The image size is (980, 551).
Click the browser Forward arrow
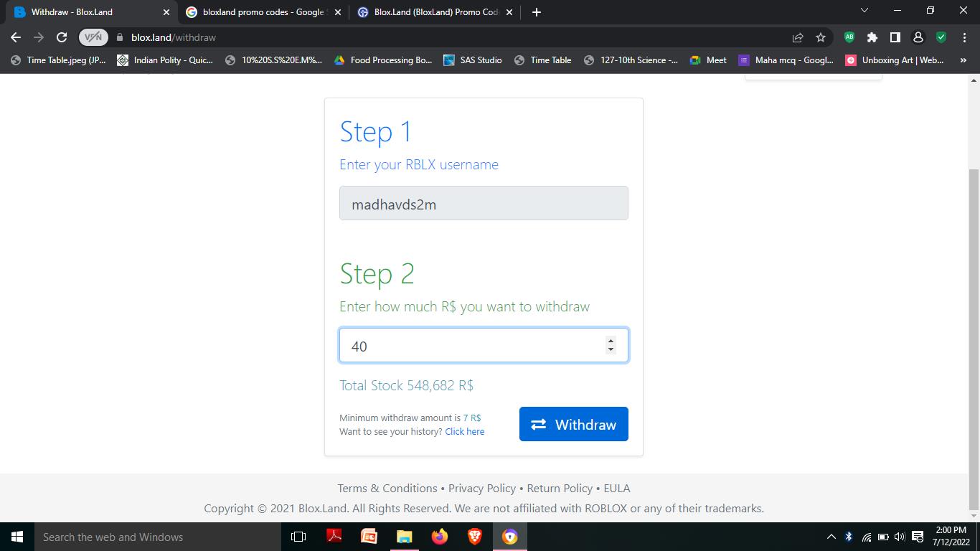tap(39, 37)
